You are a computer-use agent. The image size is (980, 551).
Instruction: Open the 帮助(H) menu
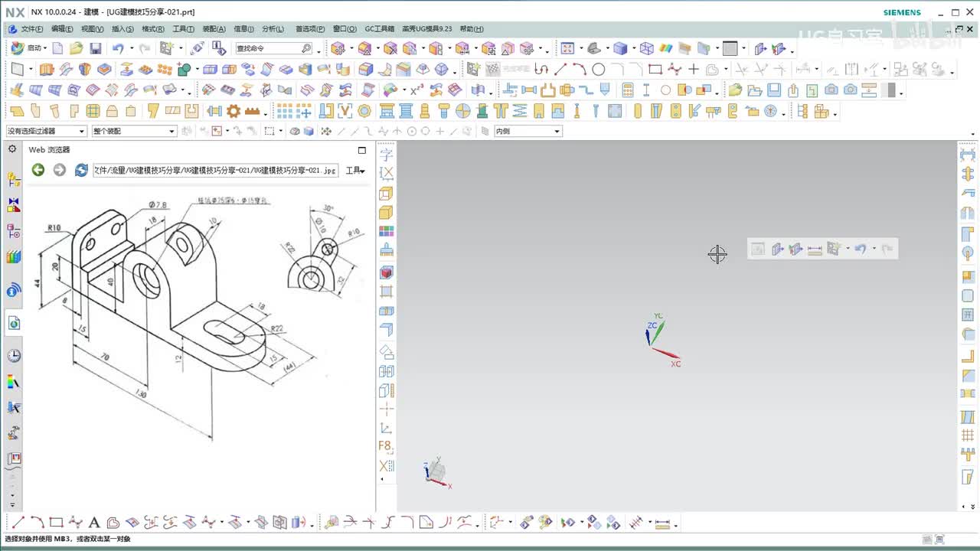pyautogui.click(x=472, y=29)
